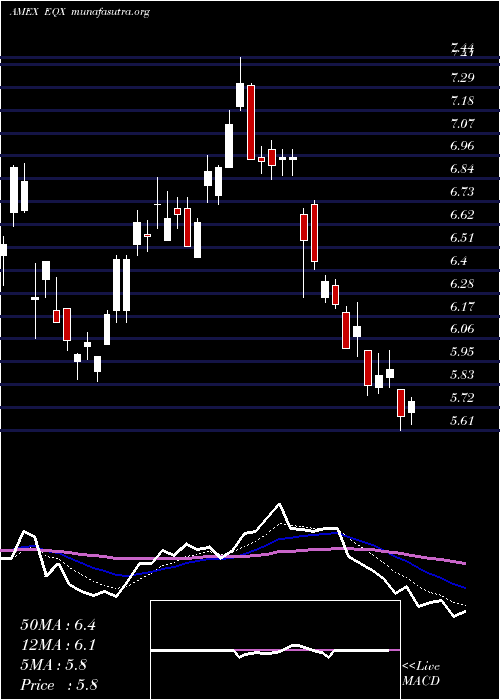Click the 6.73 price axis label
This screenshot has width=500, height=700.
click(462, 192)
